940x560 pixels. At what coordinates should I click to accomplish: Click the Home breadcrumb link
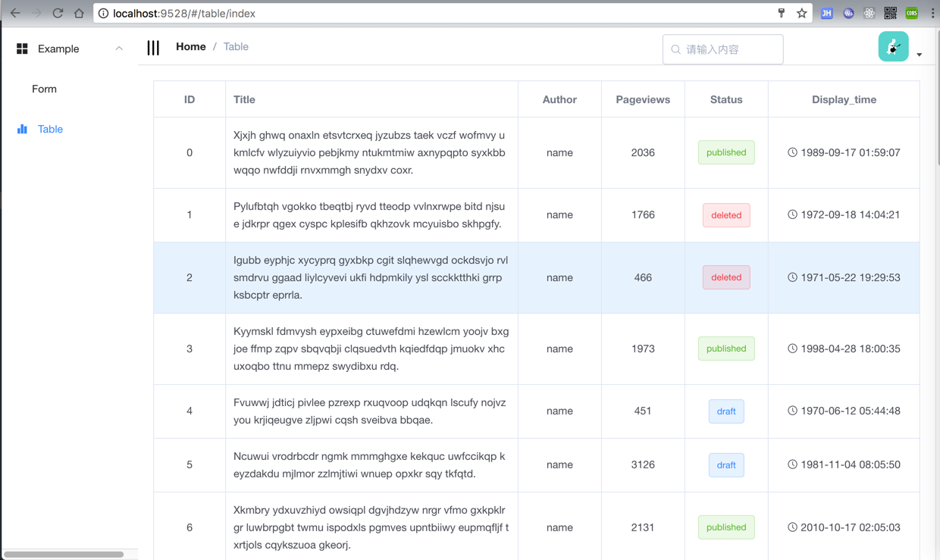click(190, 46)
